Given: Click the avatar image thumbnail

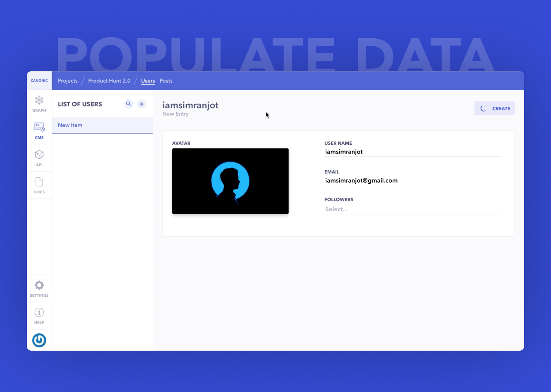Looking at the screenshot, I should [x=230, y=181].
